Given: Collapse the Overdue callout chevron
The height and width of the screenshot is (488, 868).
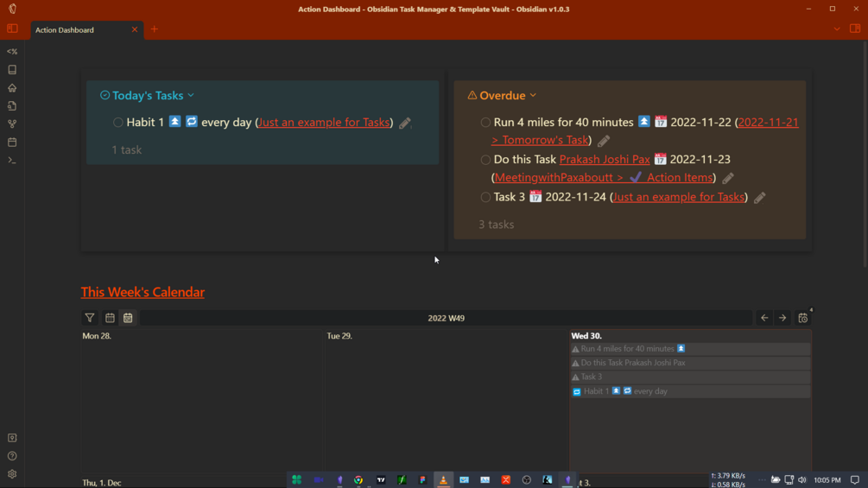Looking at the screenshot, I should (533, 95).
